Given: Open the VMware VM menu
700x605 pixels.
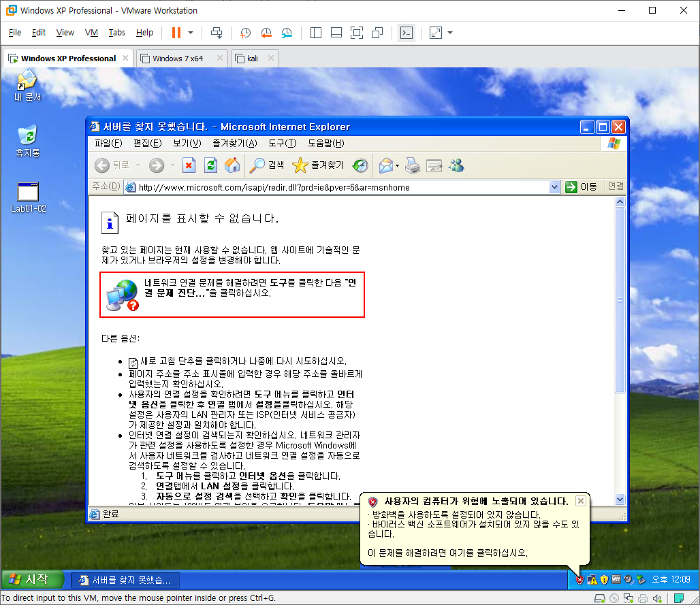Looking at the screenshot, I should click(91, 33).
